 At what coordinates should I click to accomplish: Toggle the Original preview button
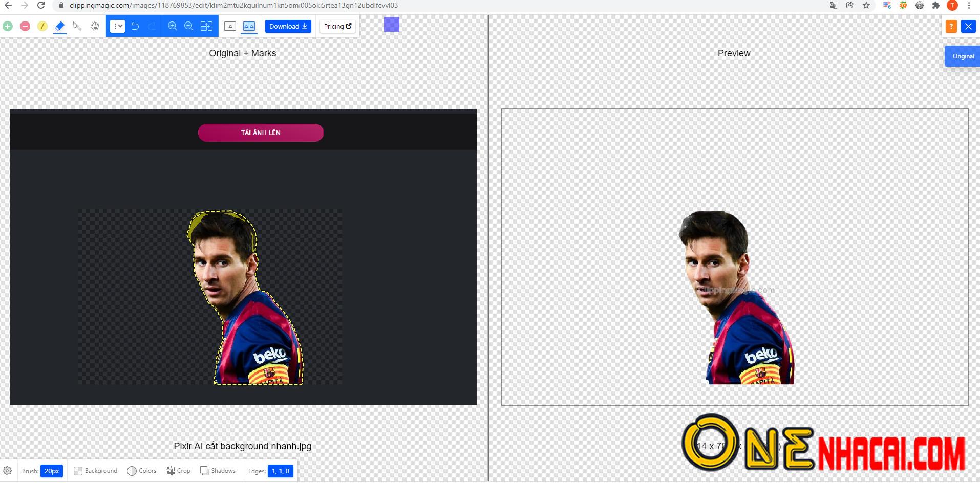[963, 56]
